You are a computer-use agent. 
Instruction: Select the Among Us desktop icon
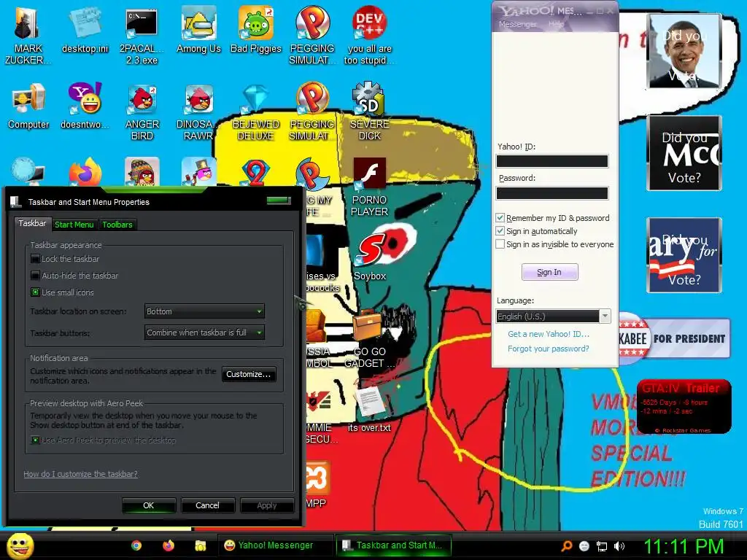198,31
